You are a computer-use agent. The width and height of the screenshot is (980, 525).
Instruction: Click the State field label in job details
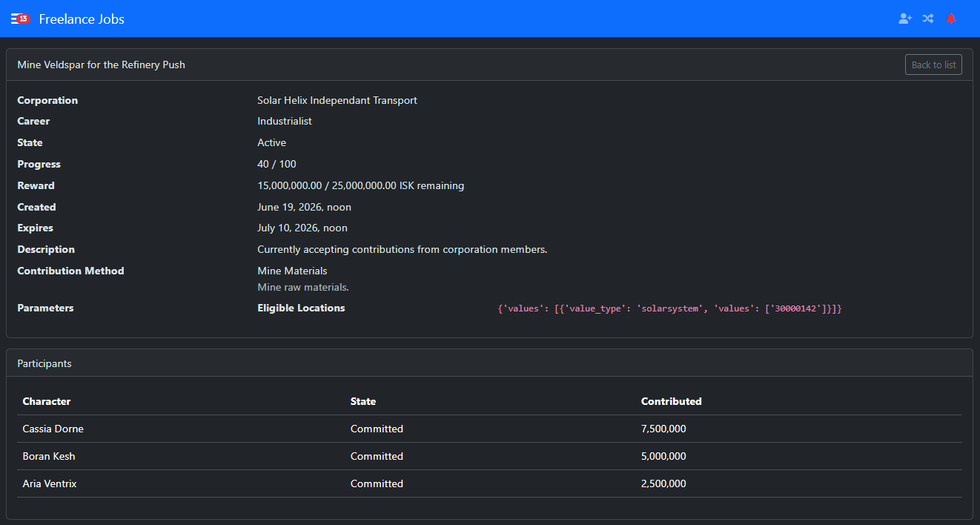(x=30, y=142)
